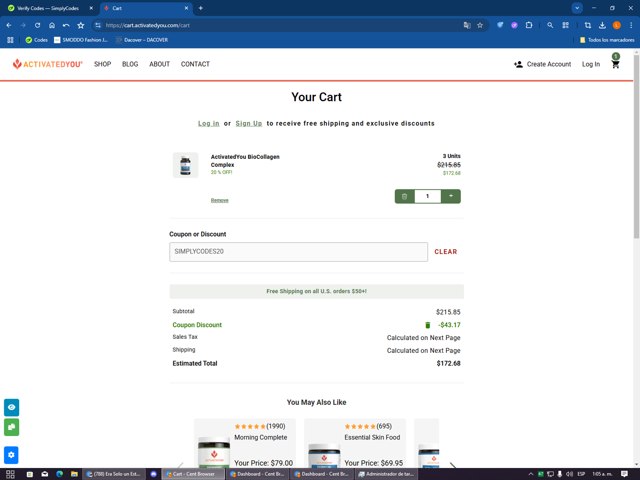Reload the page with refresh icon

[38, 25]
